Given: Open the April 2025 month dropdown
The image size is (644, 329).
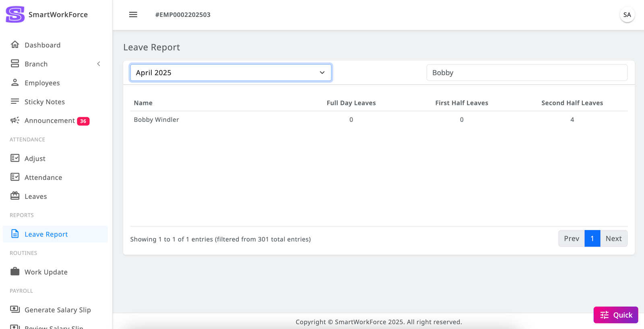Looking at the screenshot, I should [231, 73].
